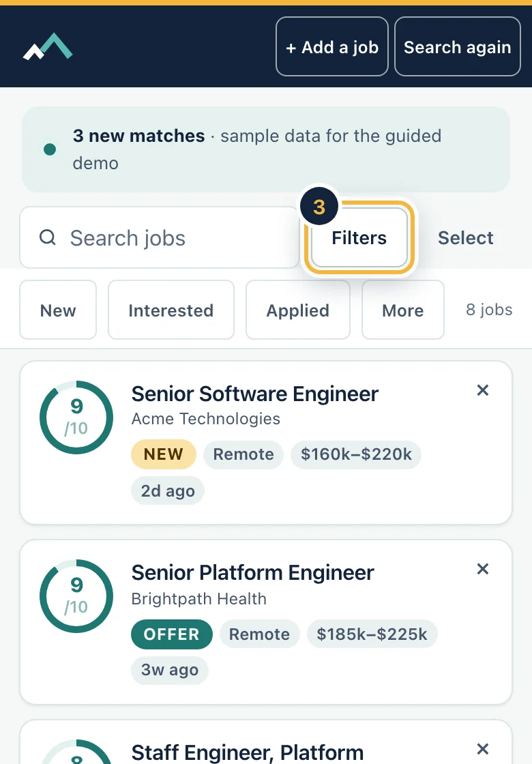Viewport: 532px width, 764px height.
Task: Click the Remote tag on Brightpath Health job
Action: point(260,634)
